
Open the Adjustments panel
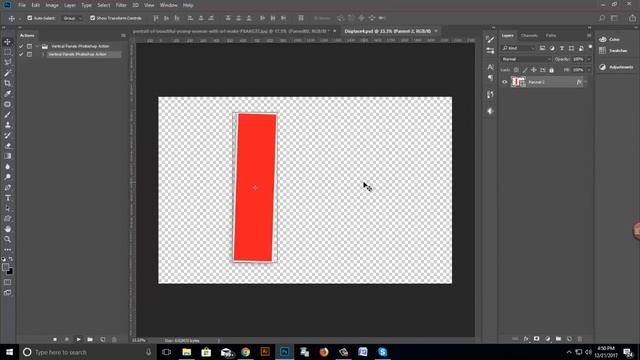616,67
